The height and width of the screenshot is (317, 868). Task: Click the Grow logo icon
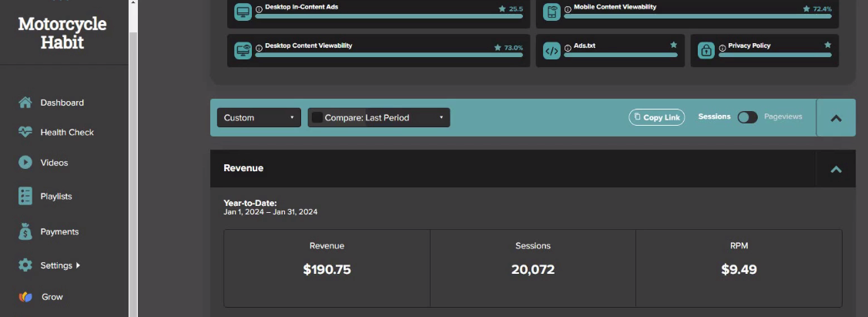tap(25, 297)
